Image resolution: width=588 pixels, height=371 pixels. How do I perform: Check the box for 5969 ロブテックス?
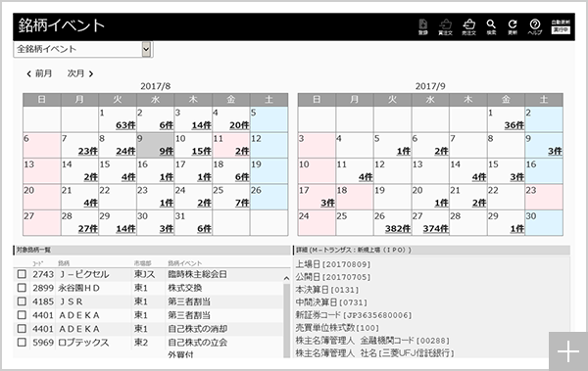click(x=22, y=343)
